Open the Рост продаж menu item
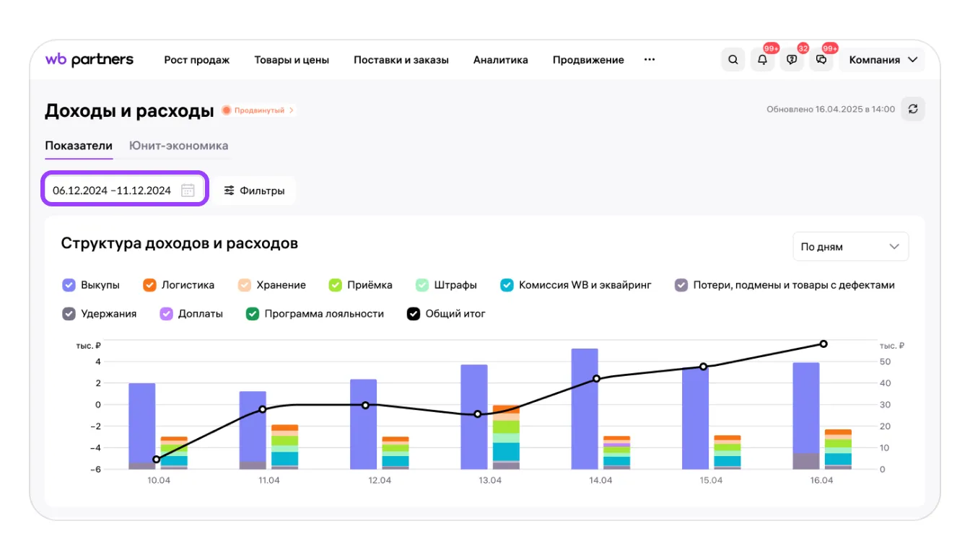The image size is (970, 560). [196, 60]
